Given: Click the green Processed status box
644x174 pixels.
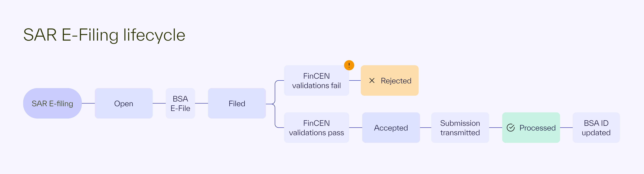Looking at the screenshot, I should coord(531,128).
